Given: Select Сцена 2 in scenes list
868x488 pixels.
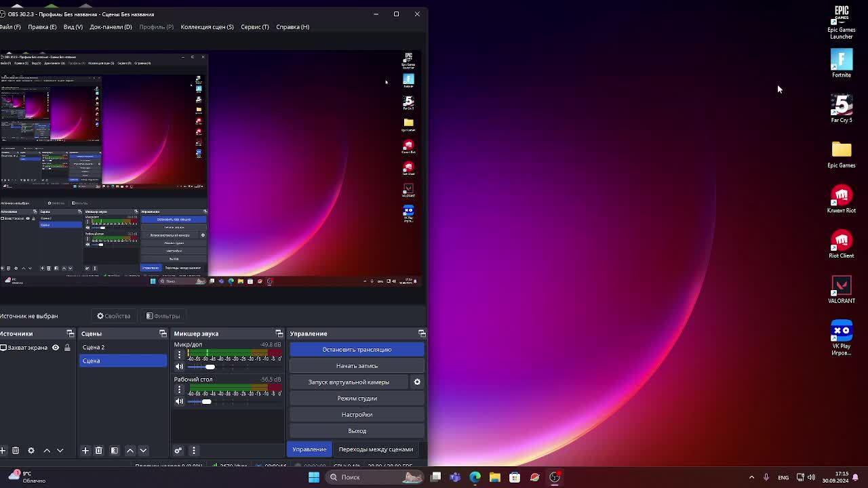Looking at the screenshot, I should [x=123, y=348].
